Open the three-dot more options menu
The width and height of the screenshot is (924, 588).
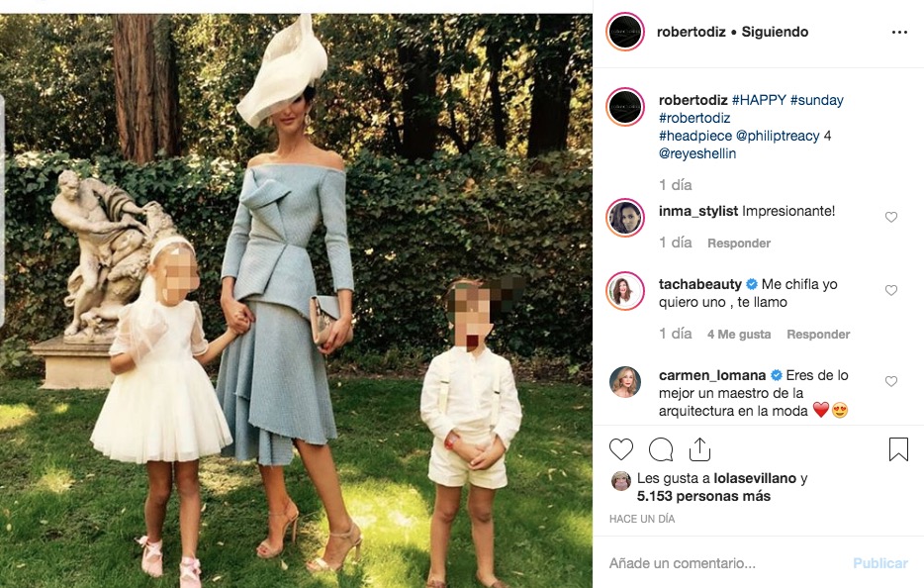tap(899, 32)
